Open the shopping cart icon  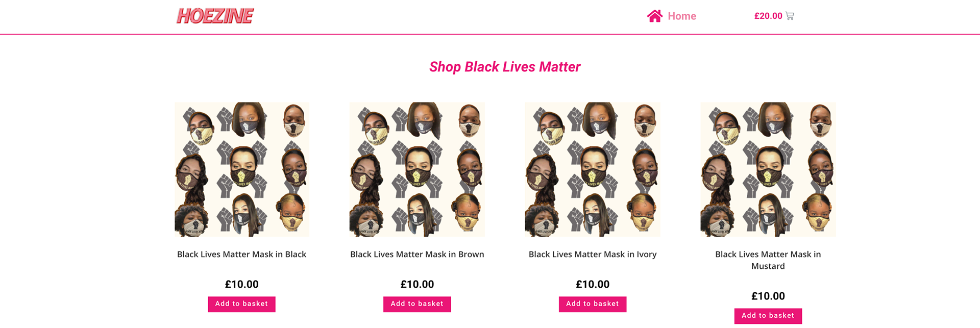pos(790,16)
